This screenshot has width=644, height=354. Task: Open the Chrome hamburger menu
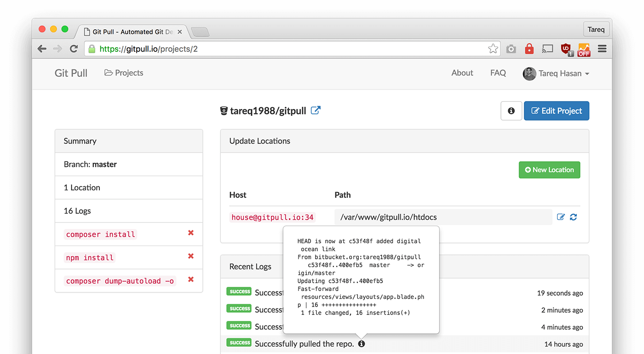pyautogui.click(x=602, y=49)
